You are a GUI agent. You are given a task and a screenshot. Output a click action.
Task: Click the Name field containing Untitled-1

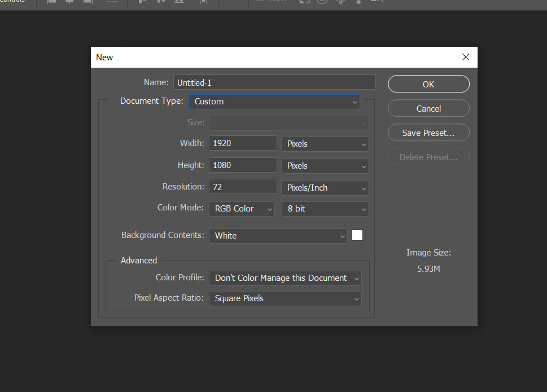(x=274, y=82)
